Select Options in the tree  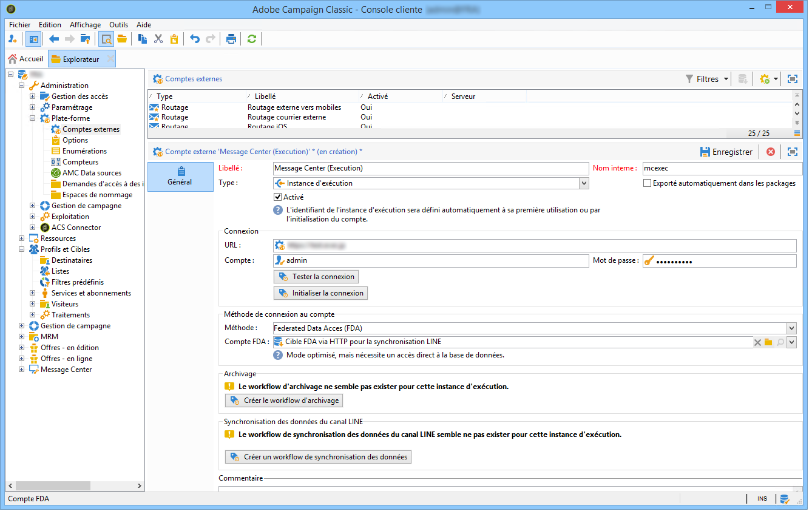tap(75, 140)
